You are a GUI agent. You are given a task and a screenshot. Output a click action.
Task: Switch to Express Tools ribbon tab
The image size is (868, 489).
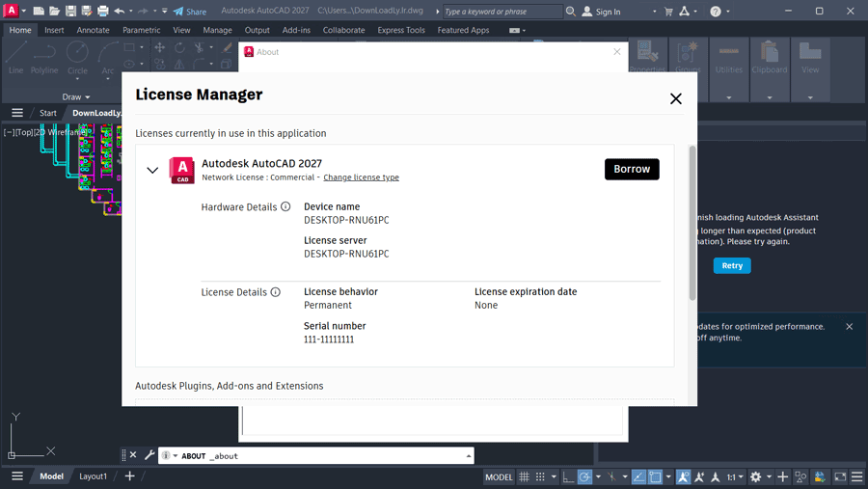(x=401, y=30)
